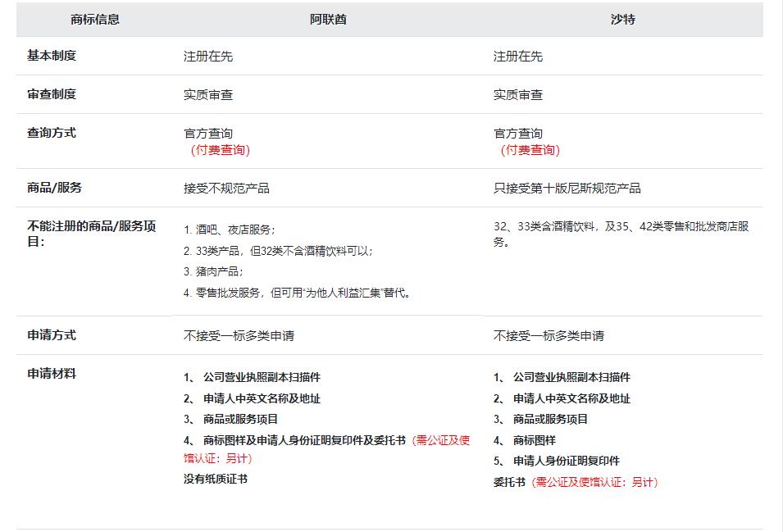Viewport: 783px width, 532px height.
Task: Click the 申请方式 row label
Action: coord(52,335)
